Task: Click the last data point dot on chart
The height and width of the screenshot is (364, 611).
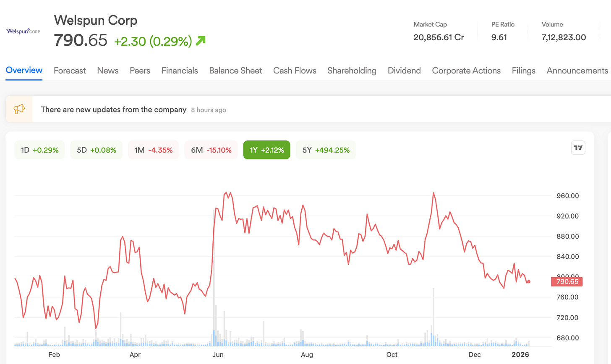Action: pos(529,282)
